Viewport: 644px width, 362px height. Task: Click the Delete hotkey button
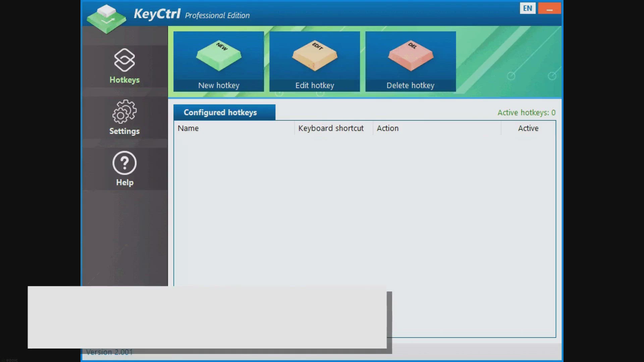point(411,61)
